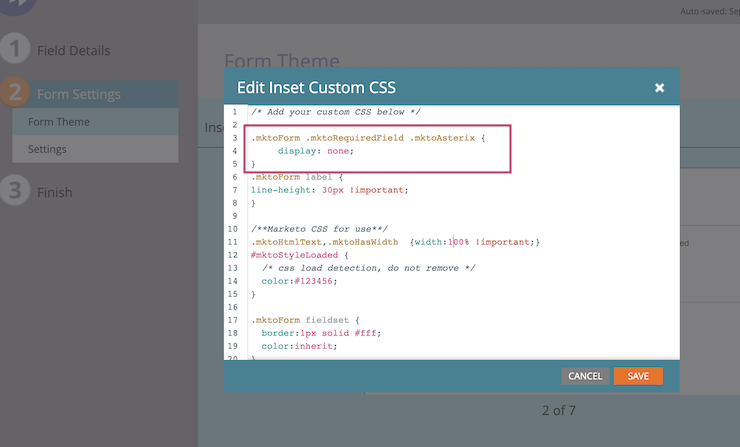
Task: Open step 1 Field Details
Action: (74, 51)
